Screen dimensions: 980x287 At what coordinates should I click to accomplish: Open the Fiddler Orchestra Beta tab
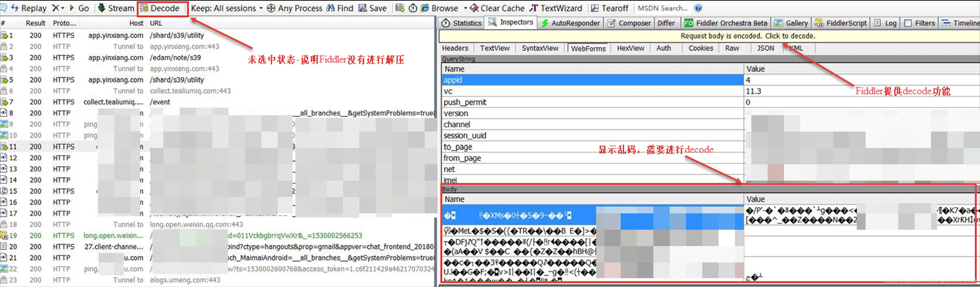coord(725,23)
